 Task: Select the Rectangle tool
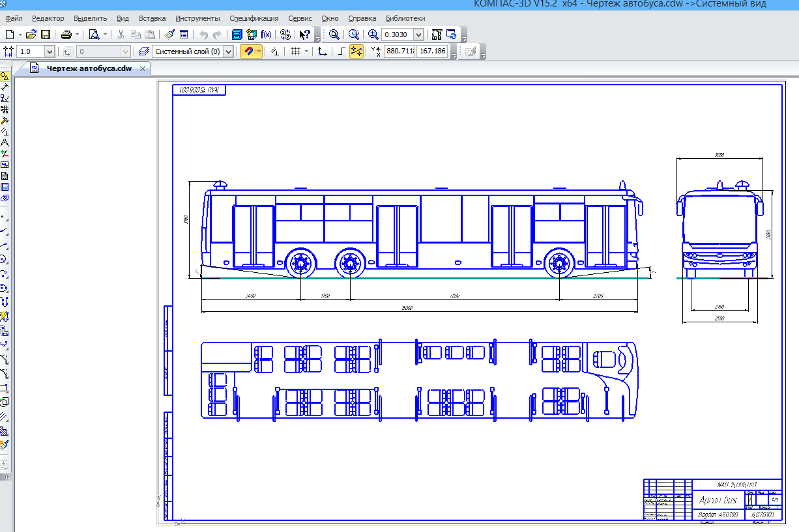point(5,388)
